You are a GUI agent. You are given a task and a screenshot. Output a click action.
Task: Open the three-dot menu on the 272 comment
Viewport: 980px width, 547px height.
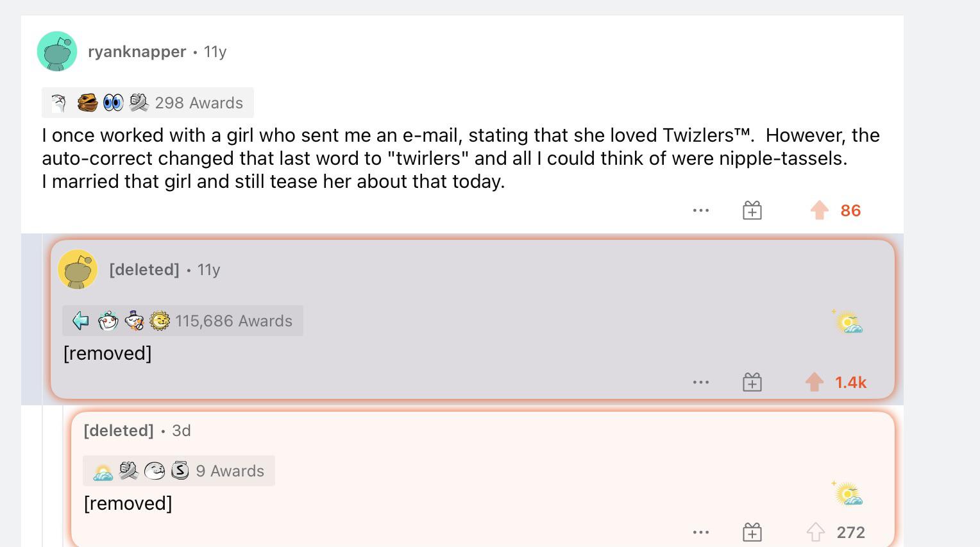(700, 531)
